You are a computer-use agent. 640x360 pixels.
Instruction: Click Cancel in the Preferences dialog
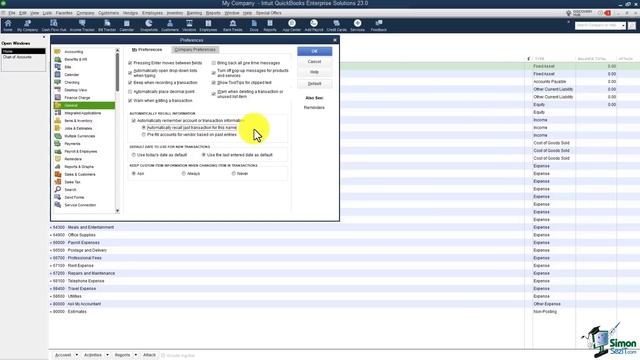pyautogui.click(x=314, y=62)
